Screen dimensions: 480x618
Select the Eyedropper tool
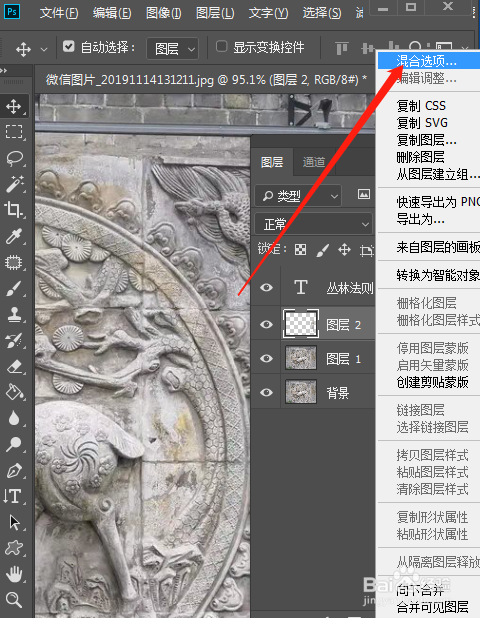[14, 236]
